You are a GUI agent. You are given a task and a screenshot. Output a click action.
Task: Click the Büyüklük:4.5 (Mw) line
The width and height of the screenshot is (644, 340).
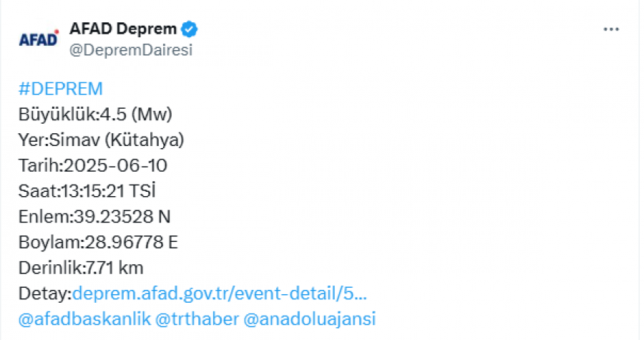tap(95, 114)
